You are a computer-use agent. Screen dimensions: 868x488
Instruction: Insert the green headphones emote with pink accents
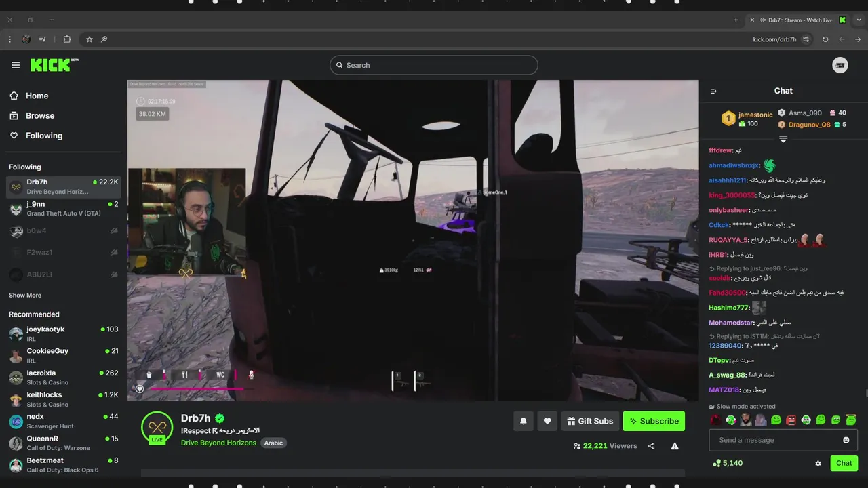coord(731,420)
